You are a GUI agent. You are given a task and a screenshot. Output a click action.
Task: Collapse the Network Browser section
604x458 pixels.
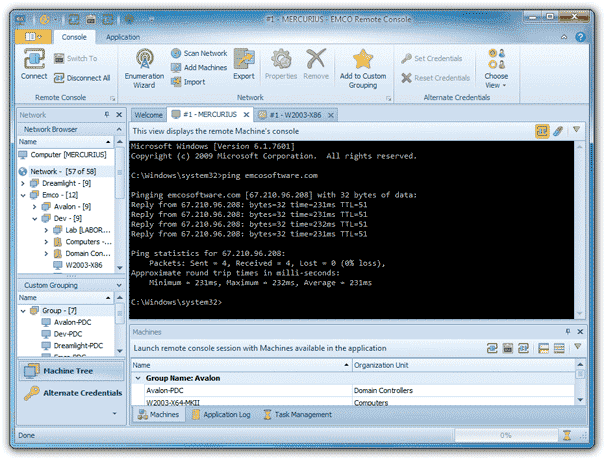[x=119, y=129]
